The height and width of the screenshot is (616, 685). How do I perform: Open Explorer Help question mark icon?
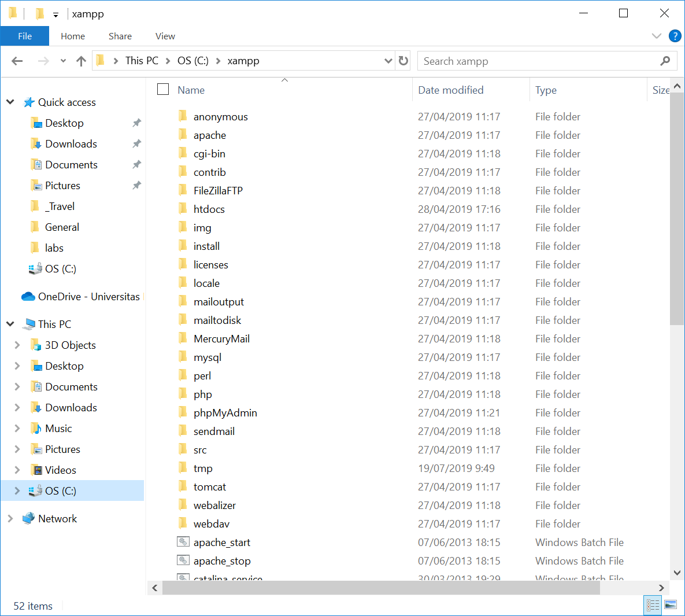click(x=675, y=36)
